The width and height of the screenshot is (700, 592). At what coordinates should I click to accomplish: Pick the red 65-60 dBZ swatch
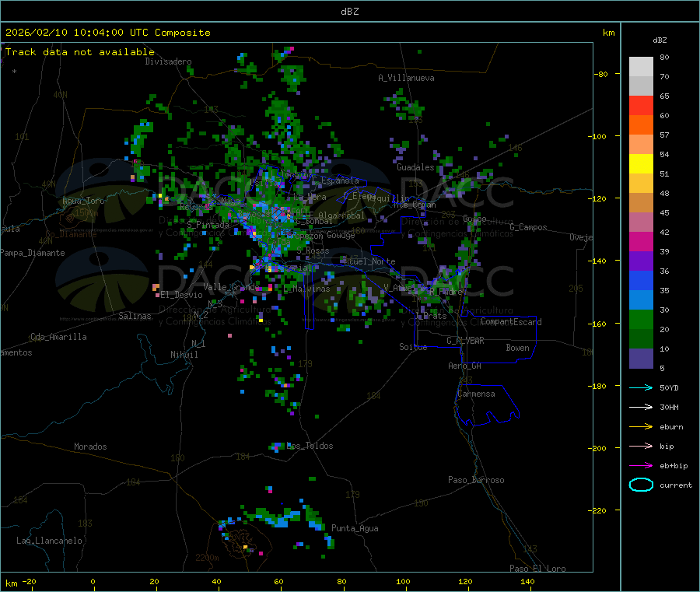click(x=641, y=105)
